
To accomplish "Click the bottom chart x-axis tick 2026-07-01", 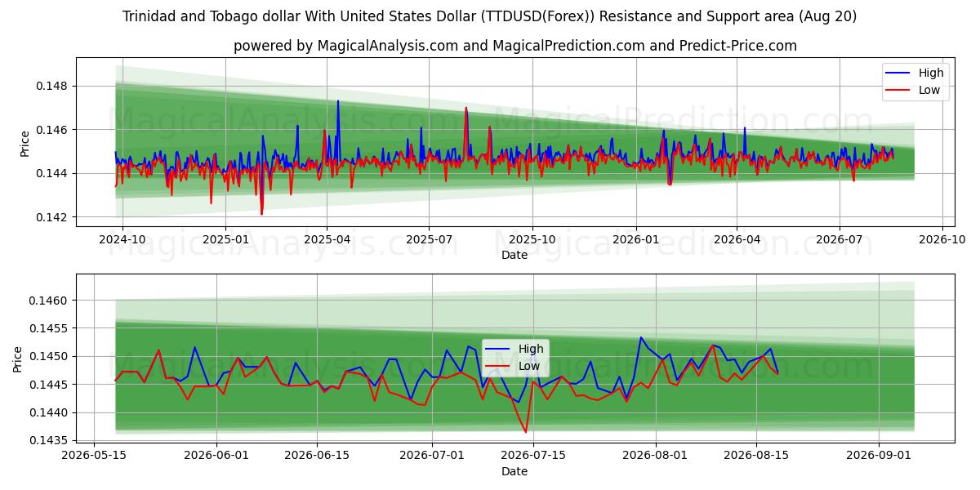I will (432, 456).
